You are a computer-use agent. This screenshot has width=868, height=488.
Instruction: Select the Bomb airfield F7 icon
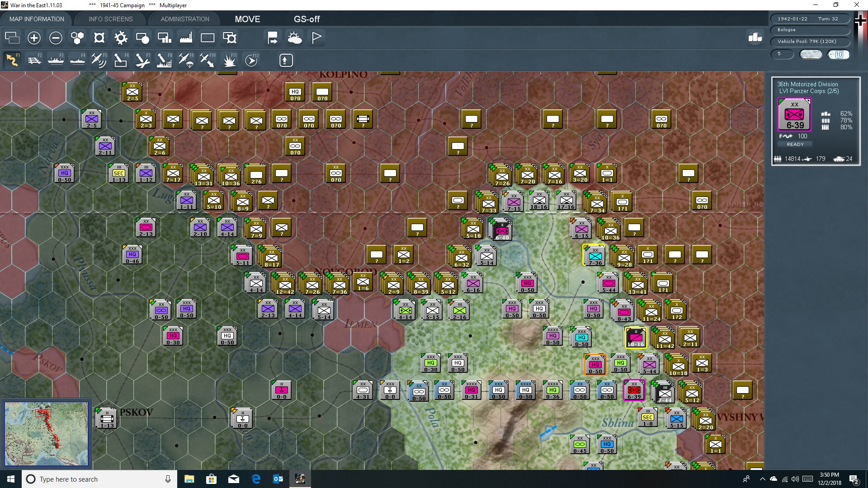point(142,60)
